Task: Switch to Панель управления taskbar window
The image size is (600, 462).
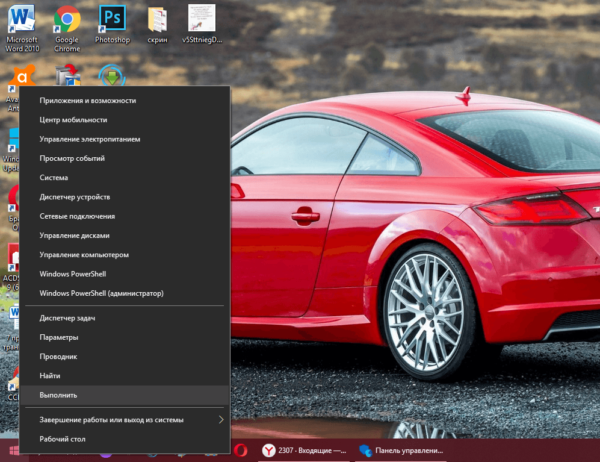Action: point(401,451)
